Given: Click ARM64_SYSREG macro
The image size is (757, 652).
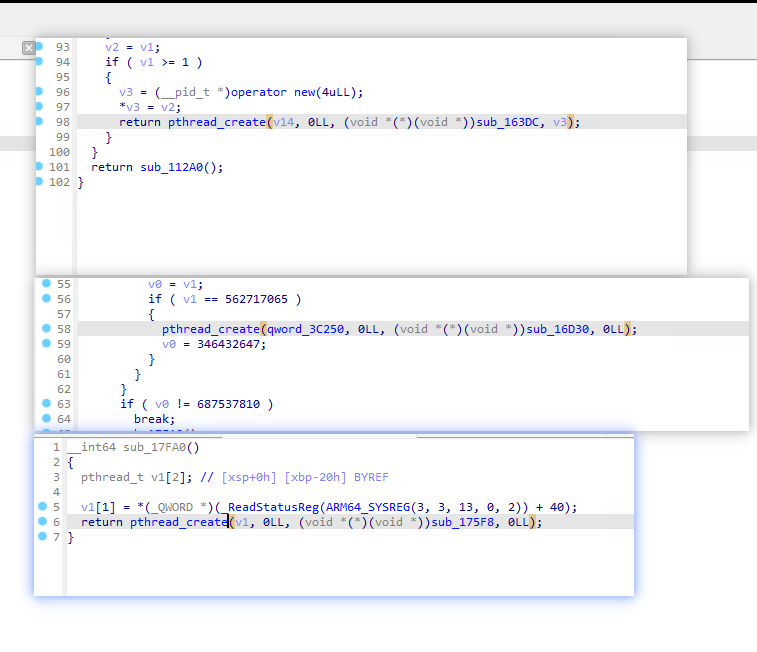Looking at the screenshot, I should click(368, 507).
